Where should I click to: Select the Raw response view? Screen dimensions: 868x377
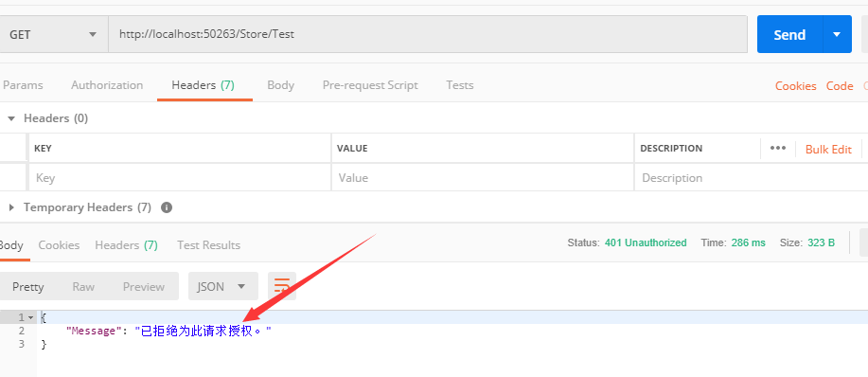[83, 287]
